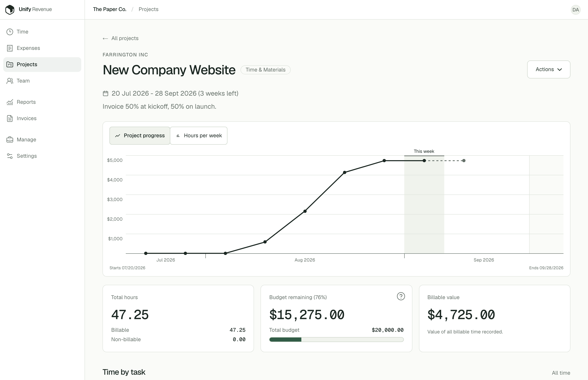The width and height of the screenshot is (588, 380).
Task: Select the Time label in sidebar
Action: (22, 32)
